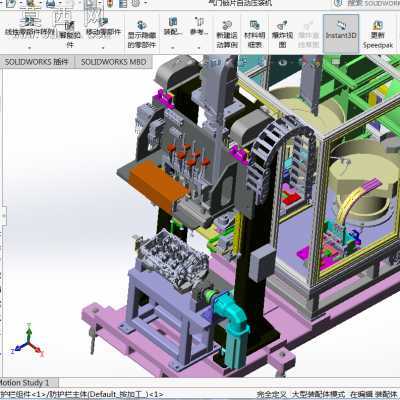This screenshot has height=400, width=400.
Task: Expand the Move Component dropdown arrow
Action: point(103,48)
